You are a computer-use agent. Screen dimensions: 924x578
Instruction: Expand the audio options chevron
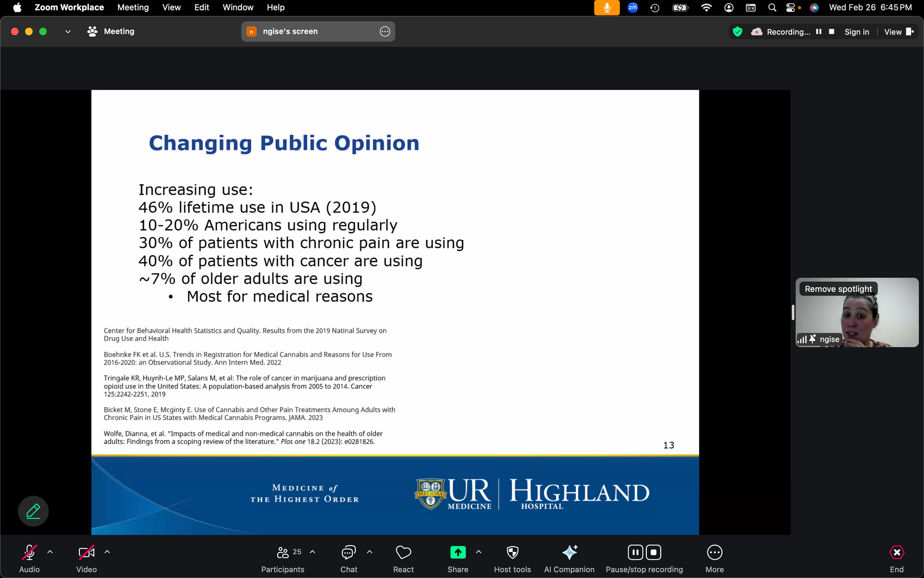click(x=50, y=552)
